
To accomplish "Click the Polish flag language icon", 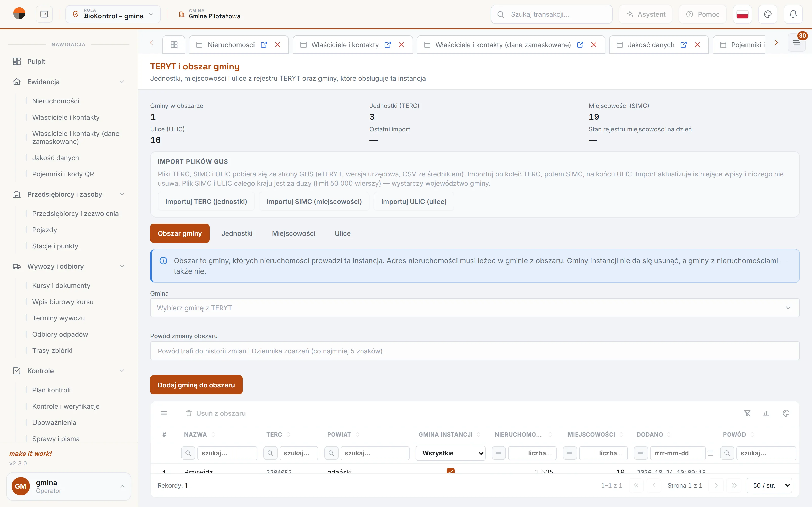I will 742,14.
